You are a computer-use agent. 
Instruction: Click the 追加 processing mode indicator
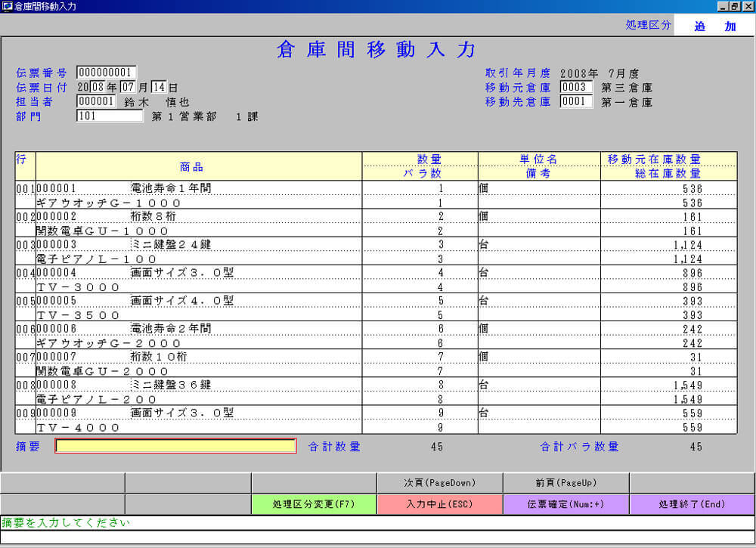coord(714,25)
